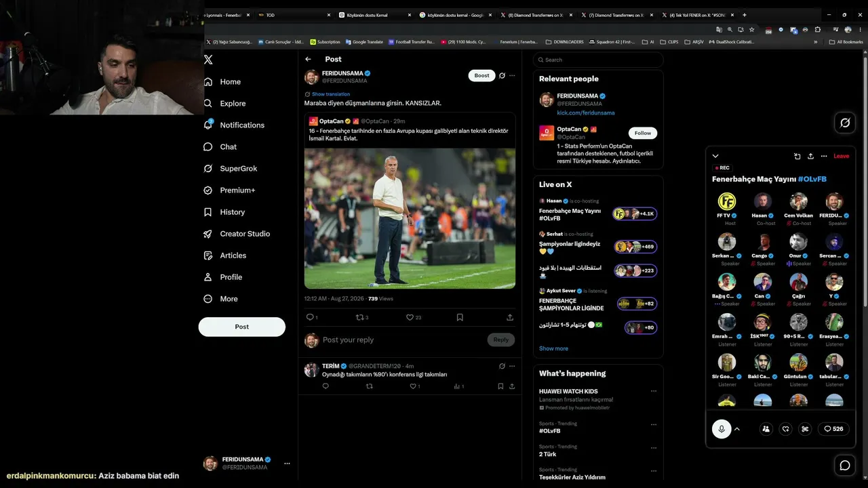Open Grok icon on FERIDUNSAMA's post
The width and height of the screenshot is (868, 488).
click(502, 76)
